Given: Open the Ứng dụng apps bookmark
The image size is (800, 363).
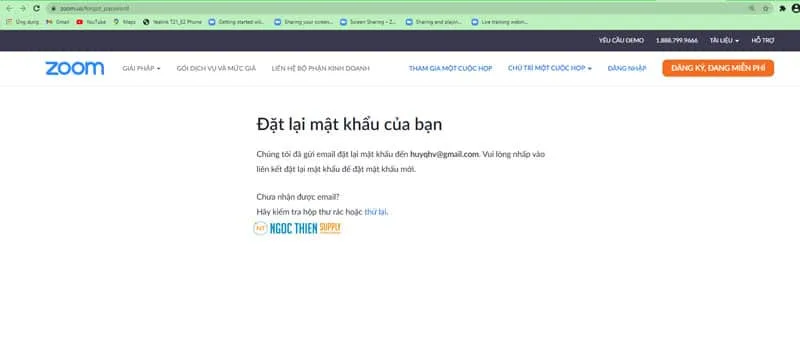Looking at the screenshot, I should pos(22,22).
